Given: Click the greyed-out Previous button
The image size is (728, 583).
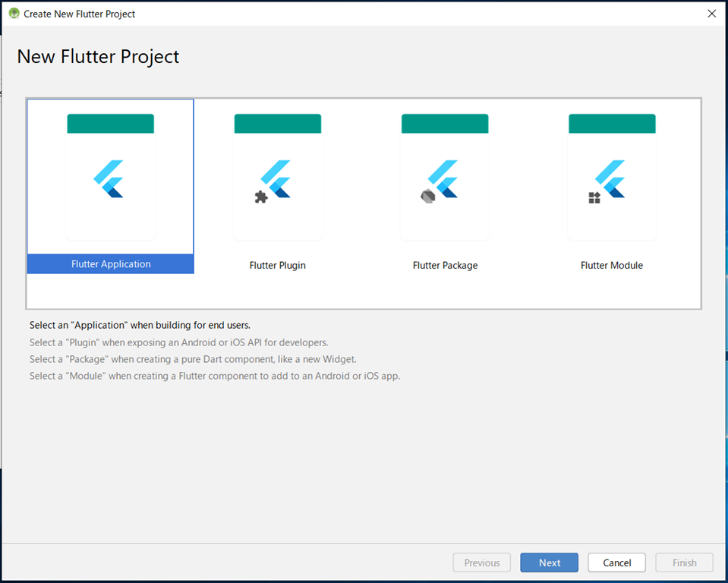Looking at the screenshot, I should pos(482,563).
